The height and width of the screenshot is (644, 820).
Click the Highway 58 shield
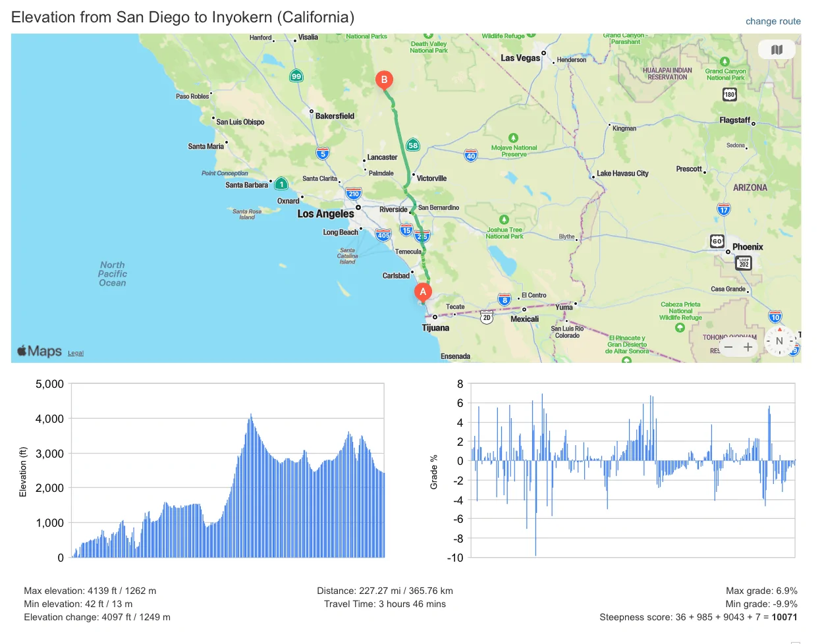pyautogui.click(x=413, y=146)
